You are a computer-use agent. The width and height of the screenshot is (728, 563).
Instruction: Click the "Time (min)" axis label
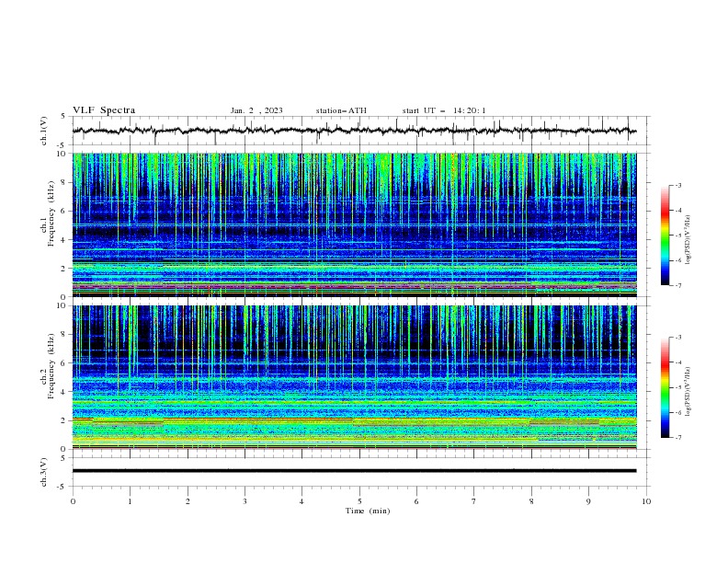click(368, 511)
